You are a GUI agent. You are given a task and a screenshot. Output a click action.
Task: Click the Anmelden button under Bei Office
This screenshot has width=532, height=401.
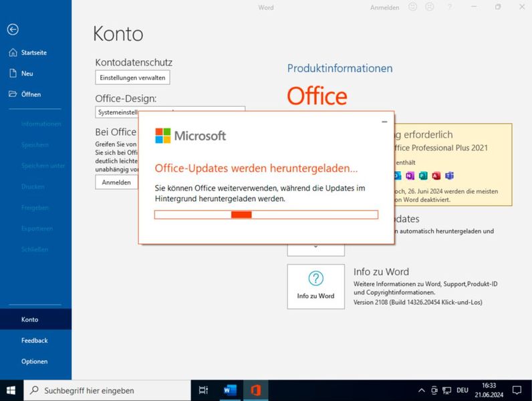click(116, 182)
